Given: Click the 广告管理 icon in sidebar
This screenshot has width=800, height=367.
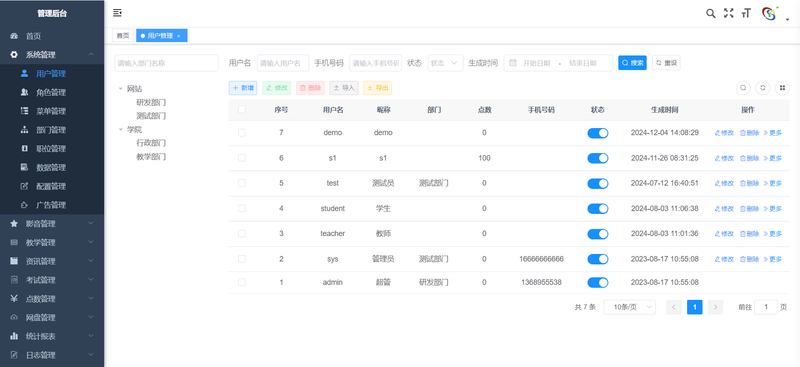Looking at the screenshot, I should tap(24, 205).
